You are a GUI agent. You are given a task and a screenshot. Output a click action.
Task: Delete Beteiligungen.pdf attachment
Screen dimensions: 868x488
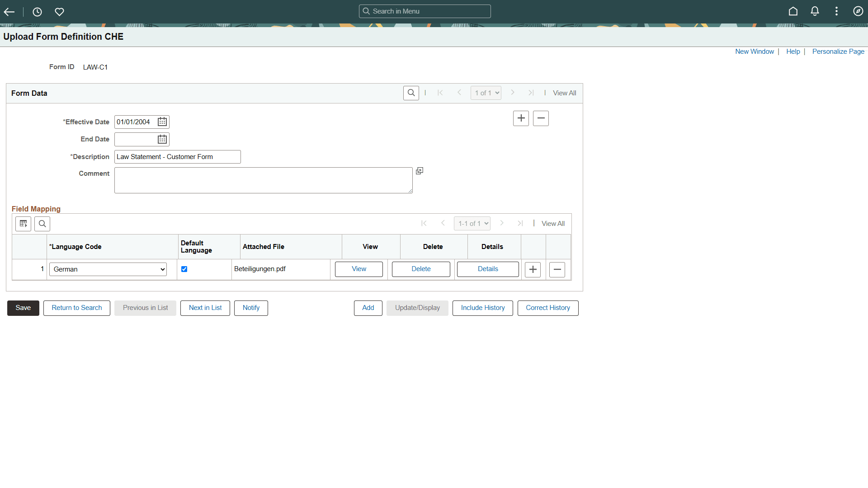(421, 269)
